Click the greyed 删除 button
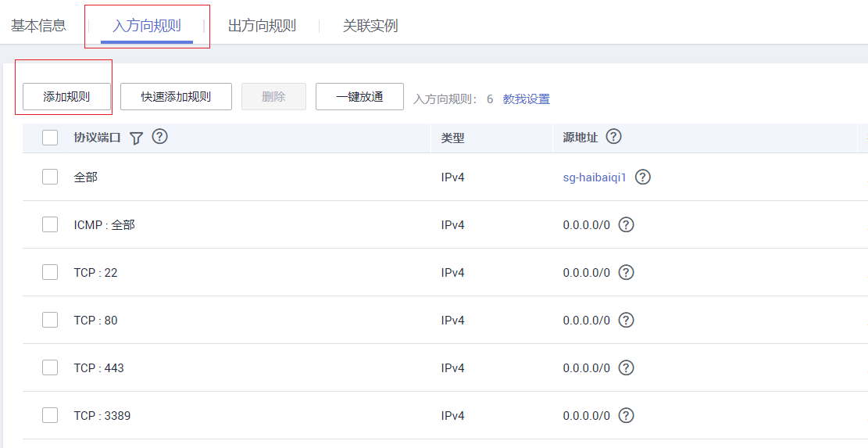 tap(273, 96)
